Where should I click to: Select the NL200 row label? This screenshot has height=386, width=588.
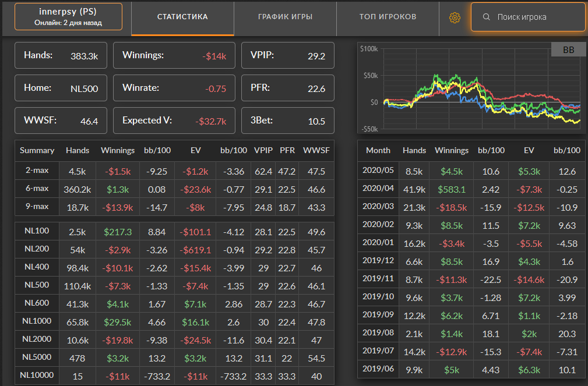point(37,249)
